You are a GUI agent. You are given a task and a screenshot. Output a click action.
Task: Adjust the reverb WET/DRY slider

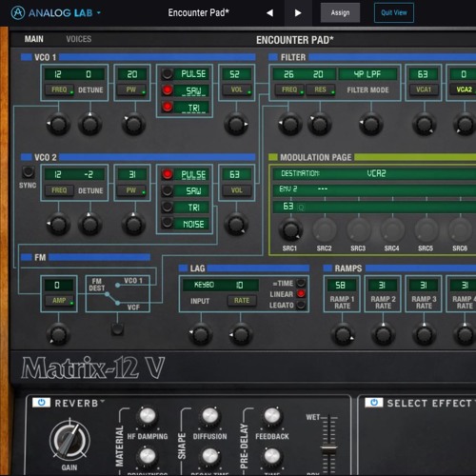328,448
